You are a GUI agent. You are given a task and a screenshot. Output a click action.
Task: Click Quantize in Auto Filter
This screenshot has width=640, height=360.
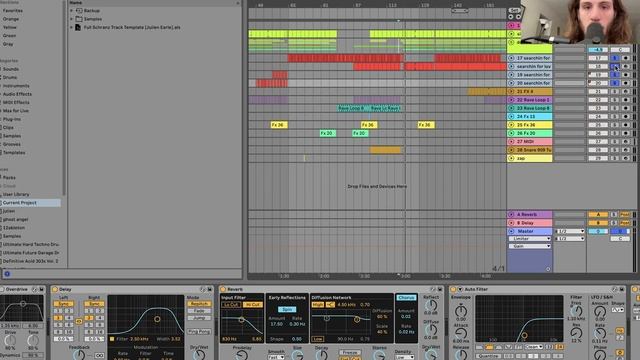pos(488,356)
